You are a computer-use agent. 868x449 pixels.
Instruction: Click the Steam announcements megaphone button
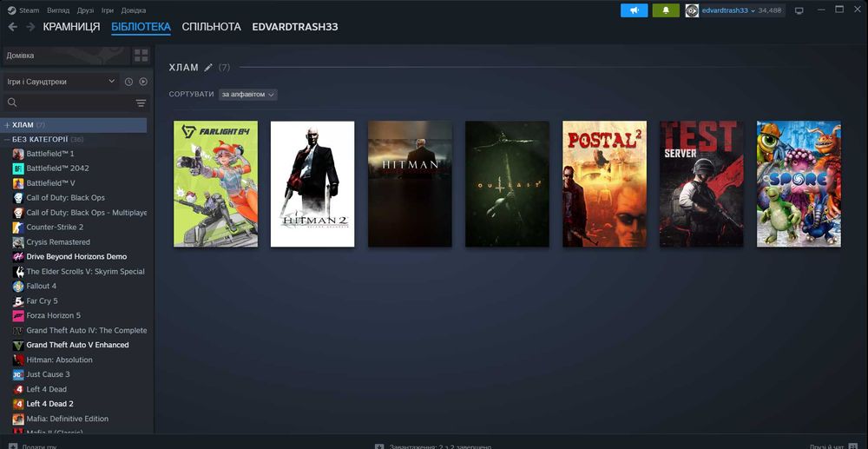634,10
